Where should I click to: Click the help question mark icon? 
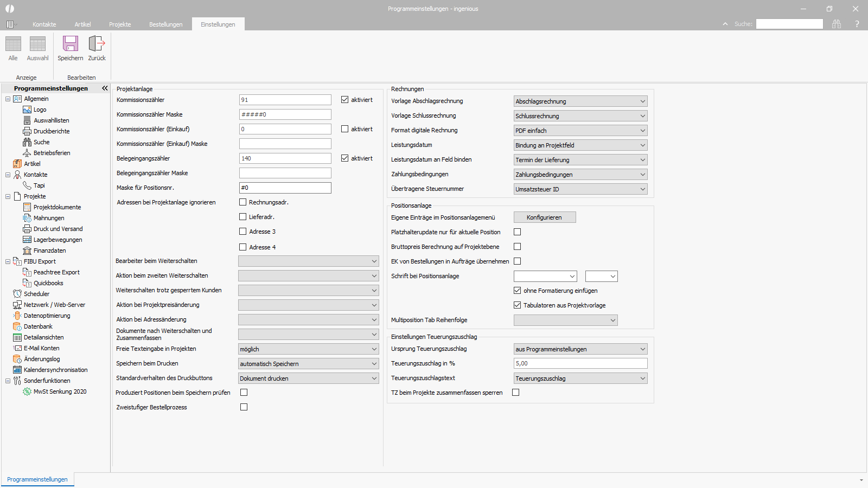[857, 24]
